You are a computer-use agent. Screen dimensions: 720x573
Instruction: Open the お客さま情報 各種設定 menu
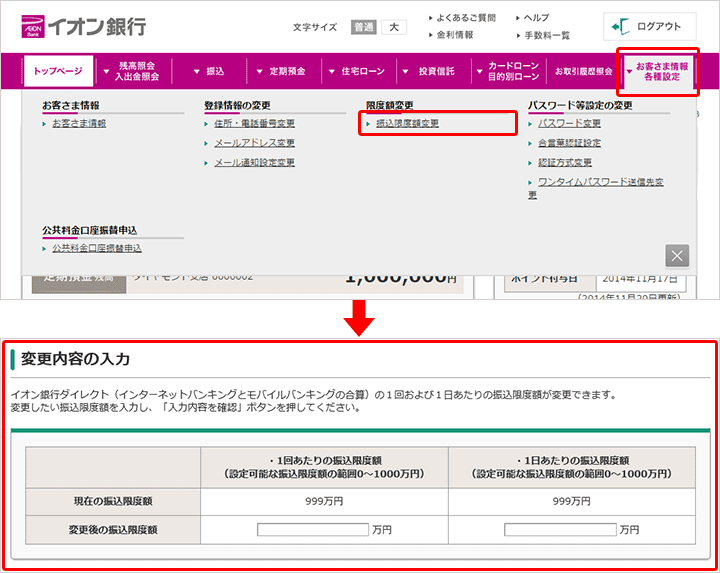657,71
